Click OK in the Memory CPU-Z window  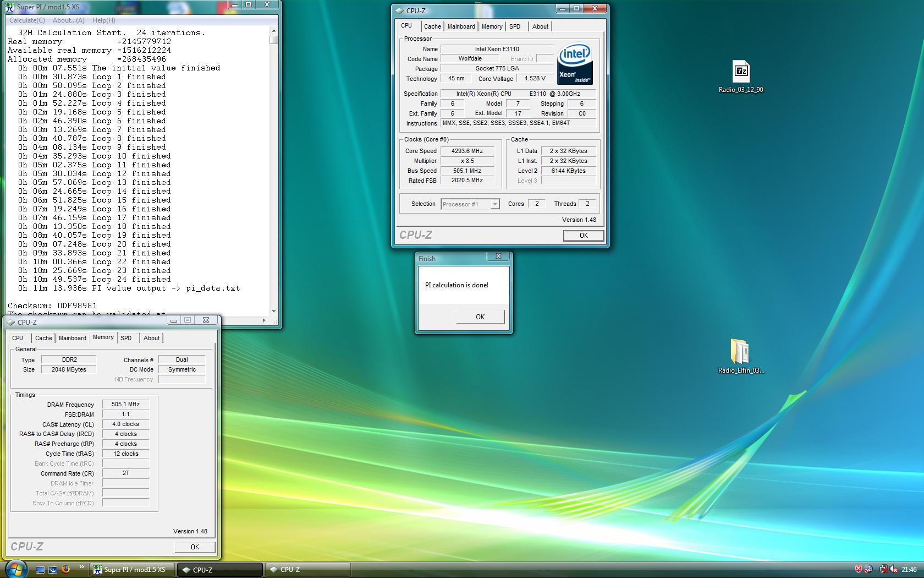[195, 547]
